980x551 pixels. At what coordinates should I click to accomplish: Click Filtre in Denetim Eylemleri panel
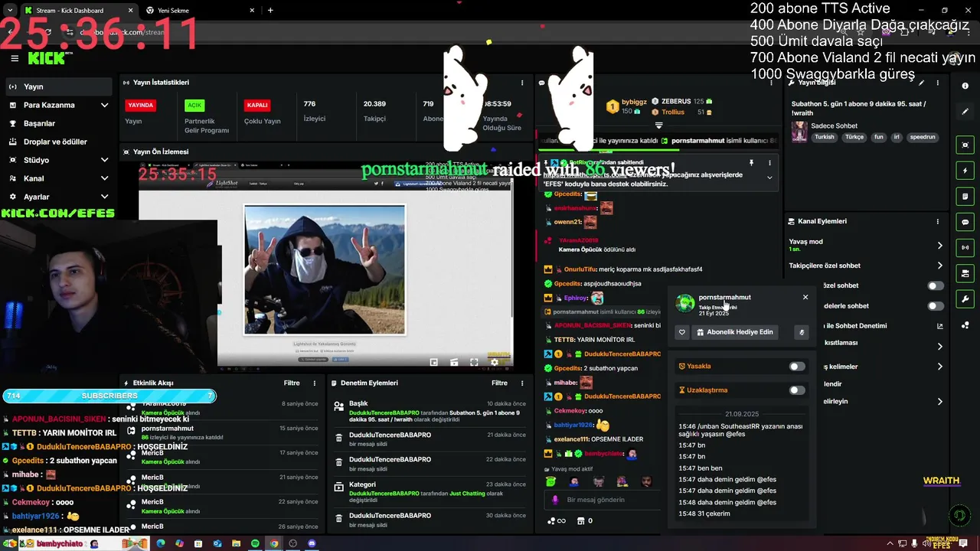(x=500, y=383)
